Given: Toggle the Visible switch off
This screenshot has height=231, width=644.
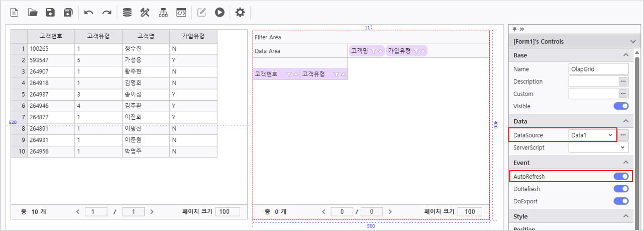Looking at the screenshot, I should click(621, 106).
